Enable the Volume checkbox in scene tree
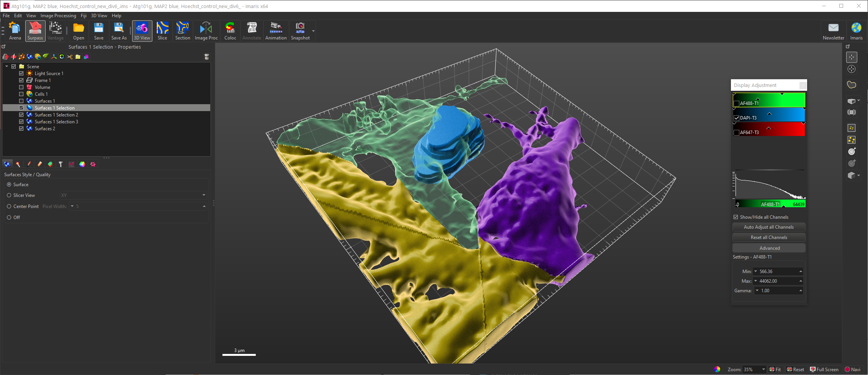Screen dimensions: 868x375 21,87
